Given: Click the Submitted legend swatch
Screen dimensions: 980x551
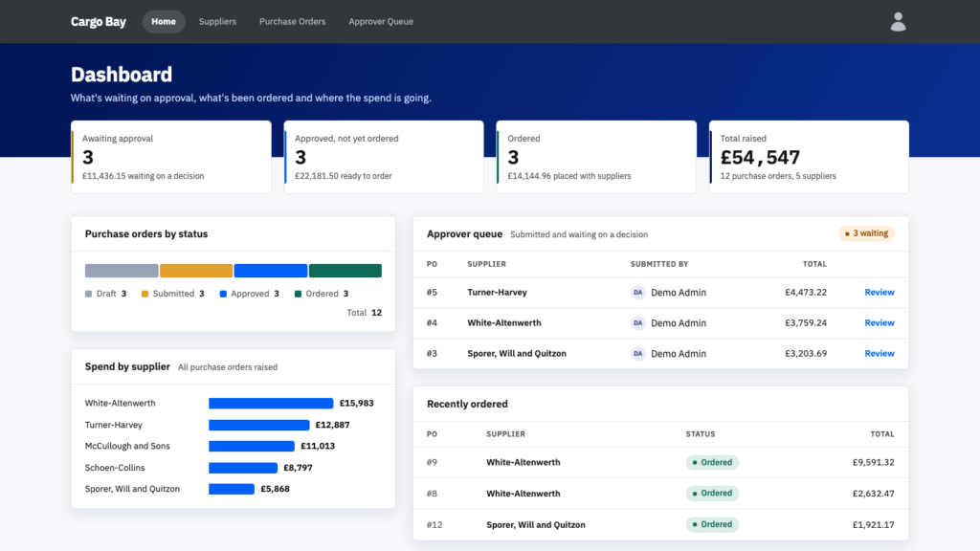Looking at the screenshot, I should click(x=145, y=294).
